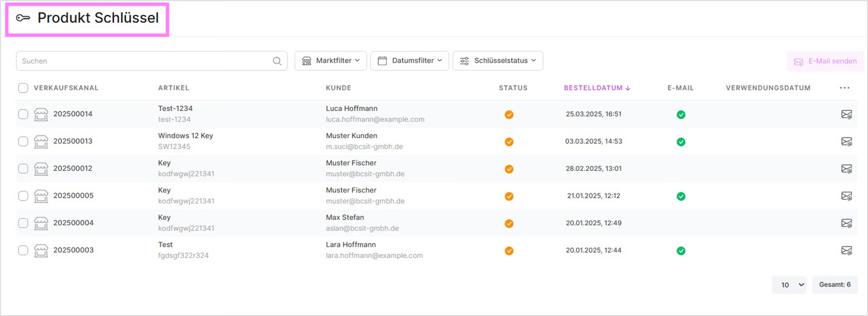Click the green e-mail checkmark for 202500005
This screenshot has height=316, width=868.
[x=681, y=196]
